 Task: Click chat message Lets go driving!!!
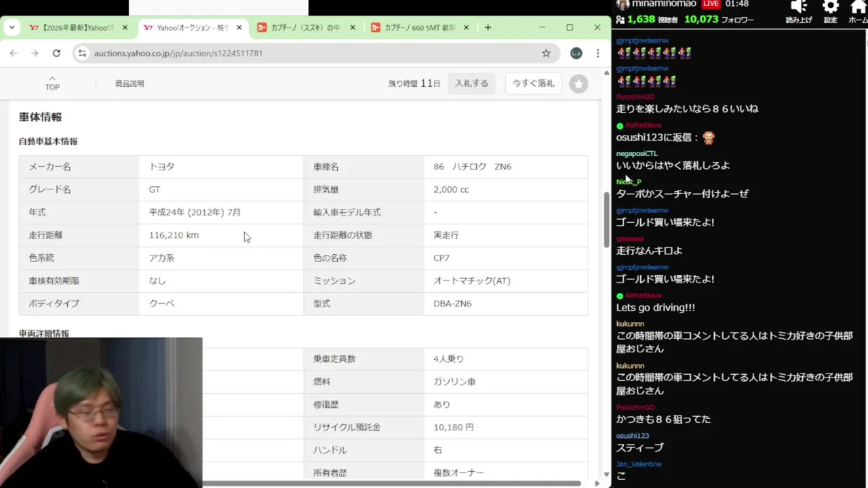pos(656,308)
